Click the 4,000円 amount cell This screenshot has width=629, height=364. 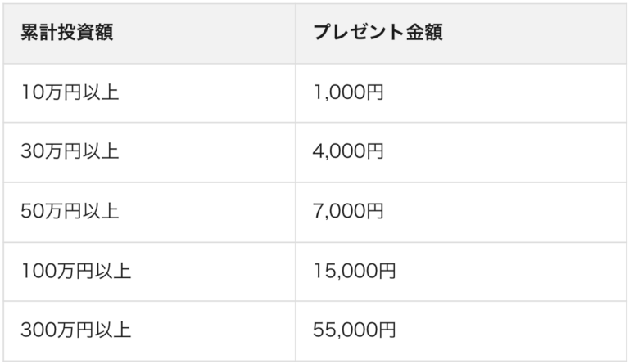click(x=348, y=152)
